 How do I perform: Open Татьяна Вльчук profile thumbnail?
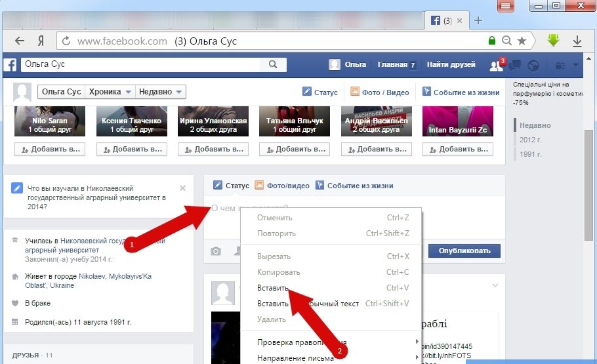(295, 121)
